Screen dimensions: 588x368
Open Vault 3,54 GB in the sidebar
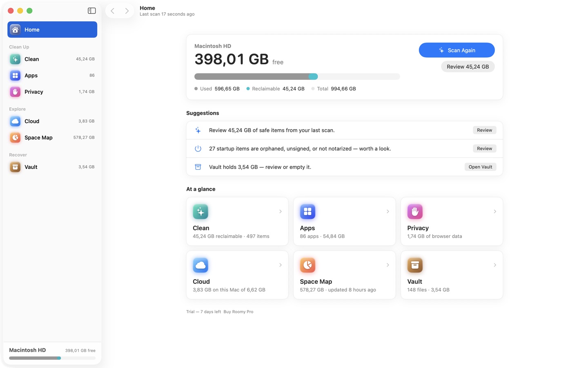click(52, 167)
